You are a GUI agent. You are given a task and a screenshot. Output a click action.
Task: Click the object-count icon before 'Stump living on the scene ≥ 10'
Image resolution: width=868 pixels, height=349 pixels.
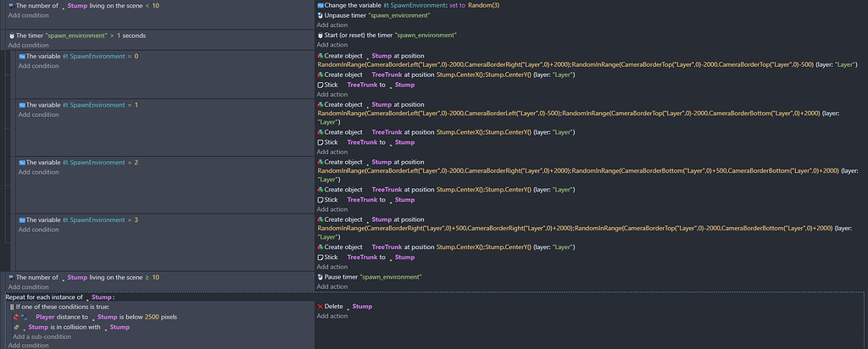pyautogui.click(x=11, y=277)
